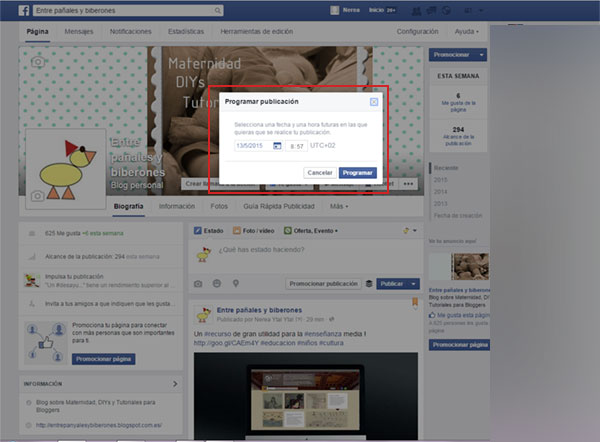
Task: Click the schedule stack icon beside Publicar
Action: (x=369, y=284)
